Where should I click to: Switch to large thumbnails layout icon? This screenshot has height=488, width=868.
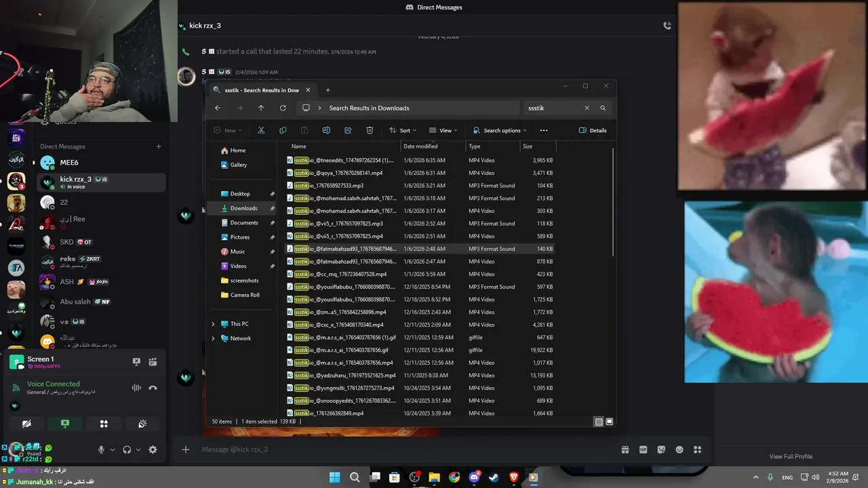tap(609, 422)
